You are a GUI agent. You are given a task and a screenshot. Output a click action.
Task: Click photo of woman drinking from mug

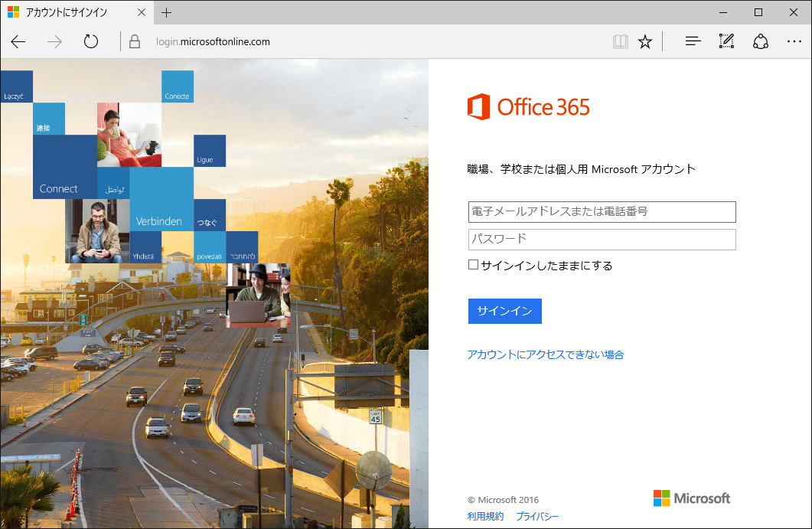(129, 135)
